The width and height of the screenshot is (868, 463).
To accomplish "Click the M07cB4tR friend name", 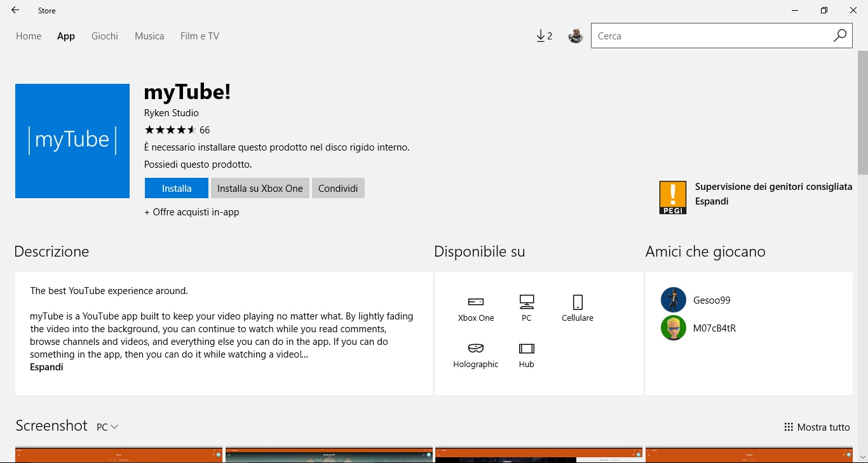I will pos(714,328).
